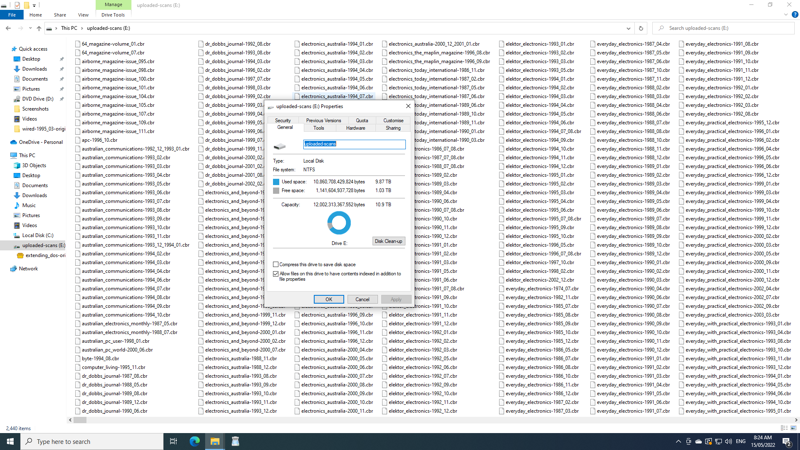Switch to the Quota tab
This screenshot has width=800, height=450.
point(362,120)
